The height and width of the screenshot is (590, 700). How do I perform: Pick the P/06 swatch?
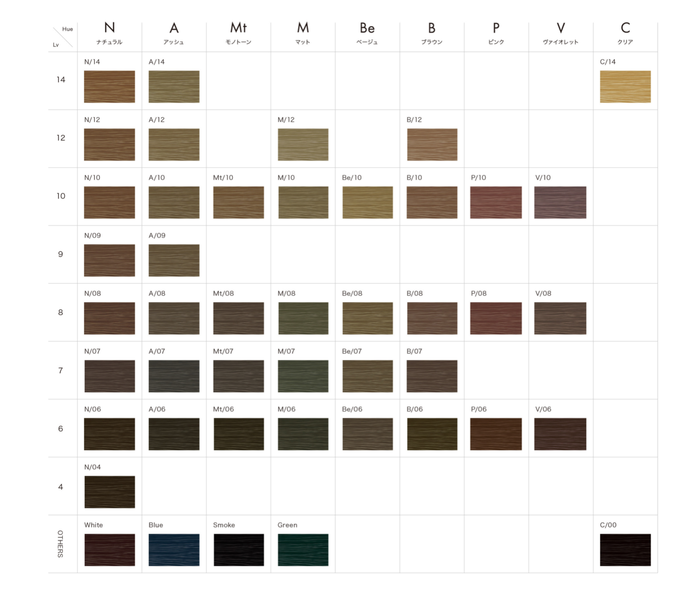coord(496,434)
